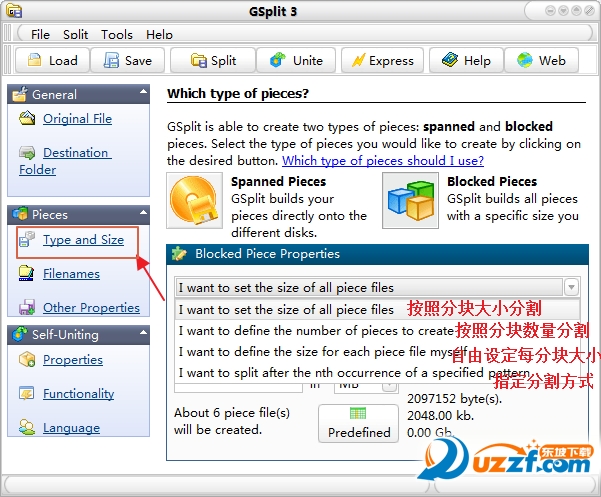Collapse the Pieces panel

143,212
